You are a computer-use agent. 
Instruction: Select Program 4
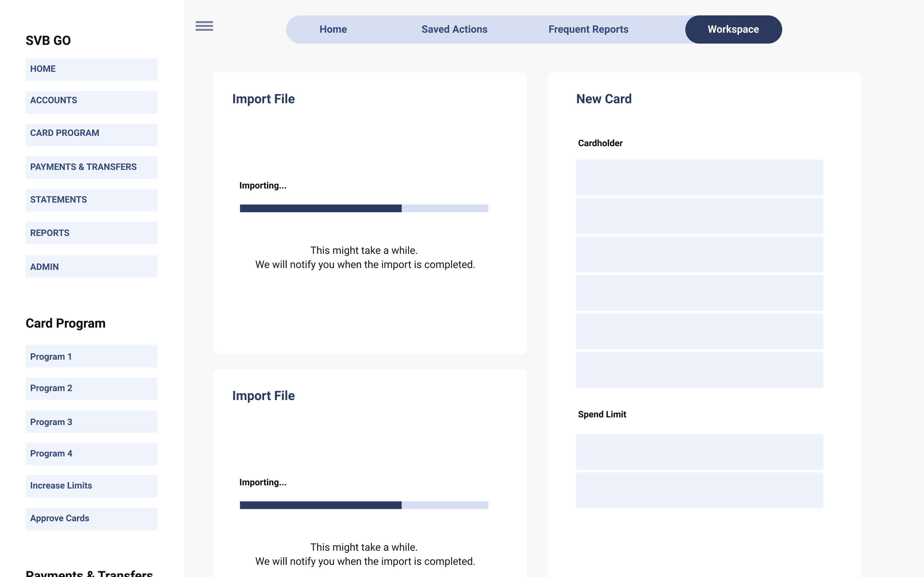tap(91, 454)
